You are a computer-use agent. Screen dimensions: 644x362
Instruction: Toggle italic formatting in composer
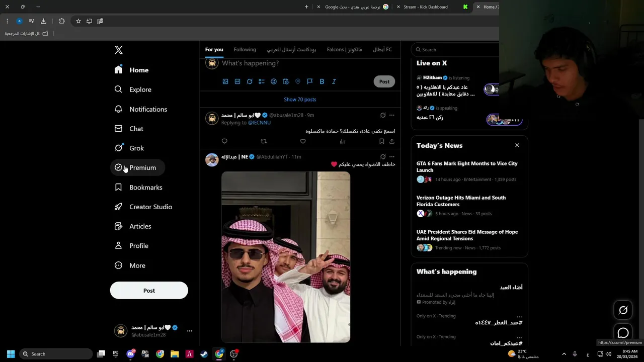[334, 81]
